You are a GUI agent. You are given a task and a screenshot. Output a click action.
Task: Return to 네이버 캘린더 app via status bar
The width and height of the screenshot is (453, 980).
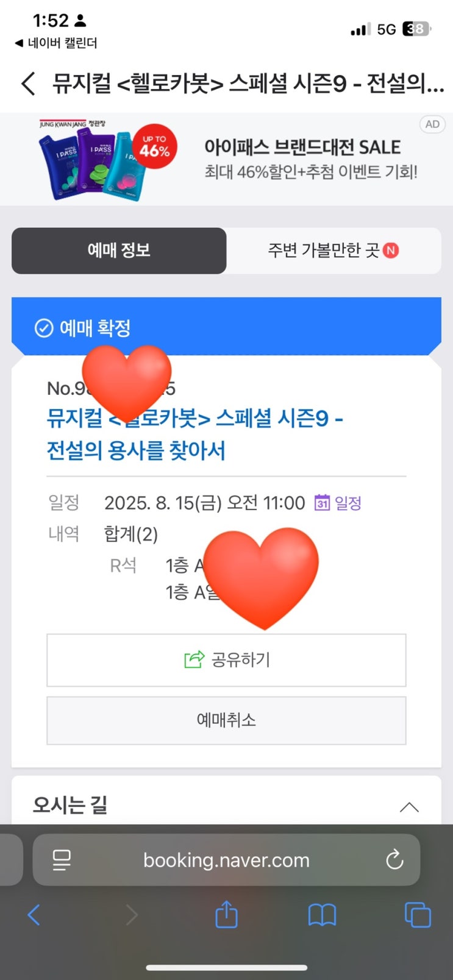click(56, 43)
